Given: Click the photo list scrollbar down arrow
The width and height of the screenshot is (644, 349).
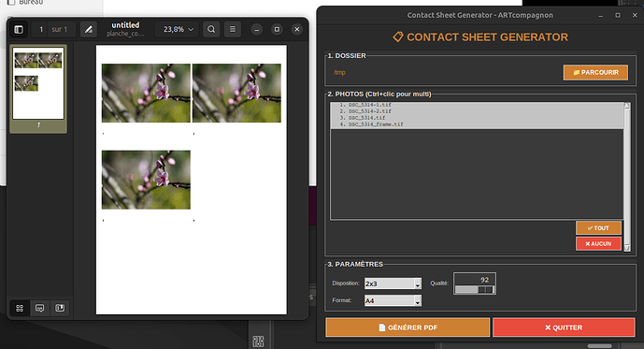Looking at the screenshot, I should tap(627, 248).
